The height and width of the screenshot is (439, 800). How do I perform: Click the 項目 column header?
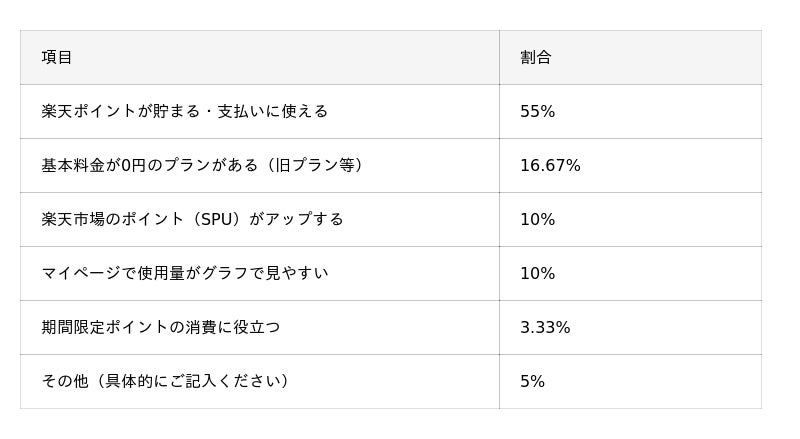pos(57,57)
